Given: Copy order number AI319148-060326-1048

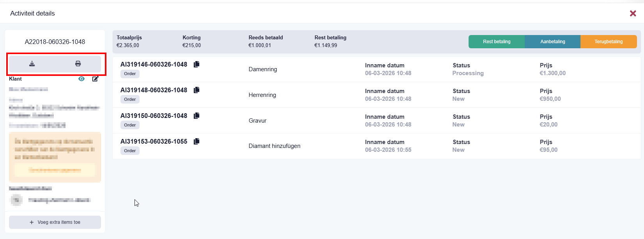Looking at the screenshot, I should pos(196,90).
